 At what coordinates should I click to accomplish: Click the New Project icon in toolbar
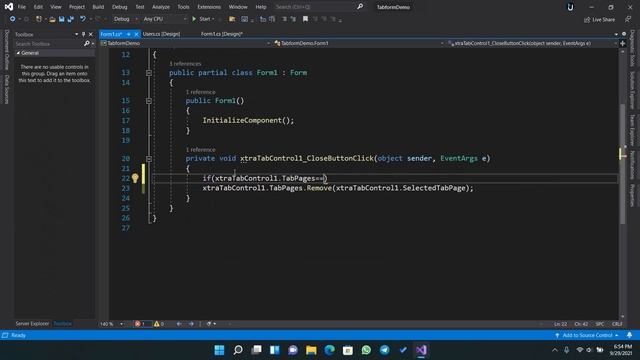point(39,19)
